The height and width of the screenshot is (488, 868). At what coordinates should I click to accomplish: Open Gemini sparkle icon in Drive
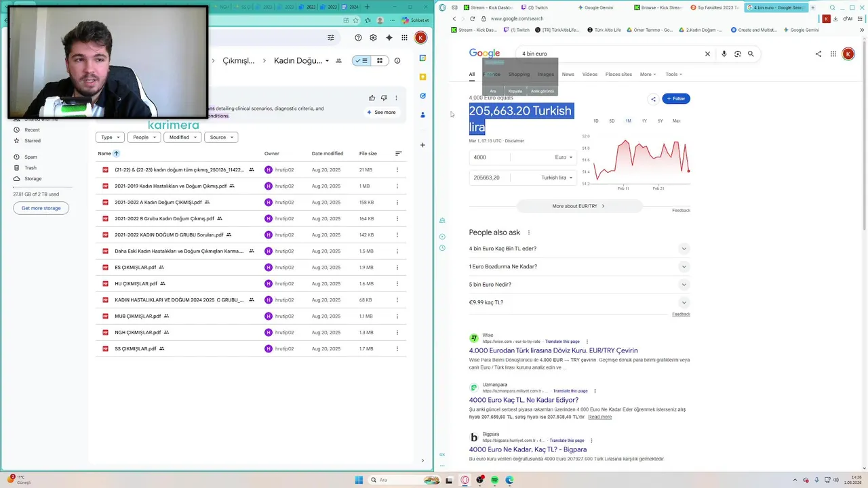[389, 38]
